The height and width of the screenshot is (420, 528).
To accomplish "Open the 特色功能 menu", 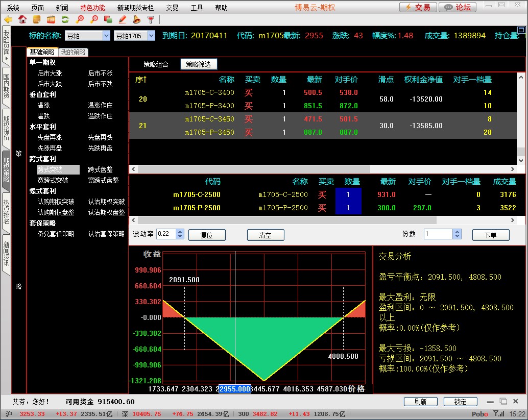I will pyautogui.click(x=92, y=8).
